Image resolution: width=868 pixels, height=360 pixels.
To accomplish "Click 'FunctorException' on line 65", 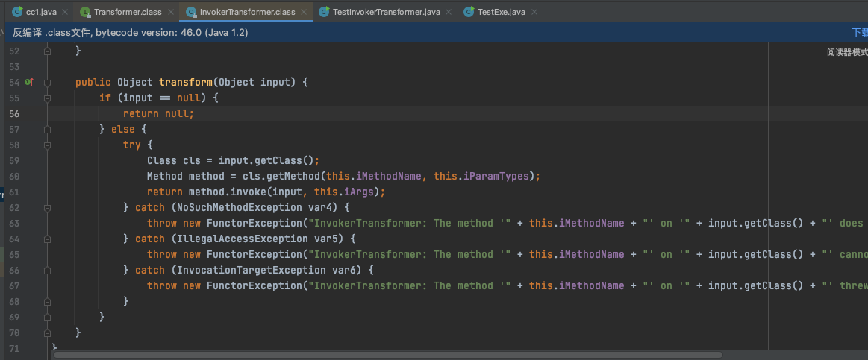I will [x=254, y=255].
